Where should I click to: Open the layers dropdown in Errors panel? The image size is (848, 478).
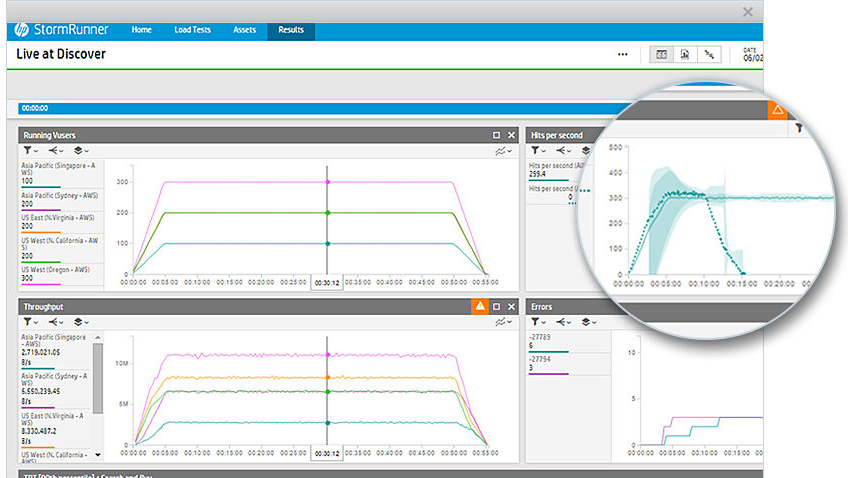click(589, 322)
